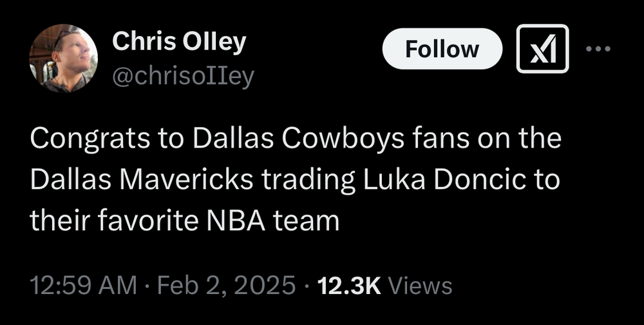This screenshot has height=325, width=644.
Task: Open the 12.3K view count
Action: pos(350,284)
